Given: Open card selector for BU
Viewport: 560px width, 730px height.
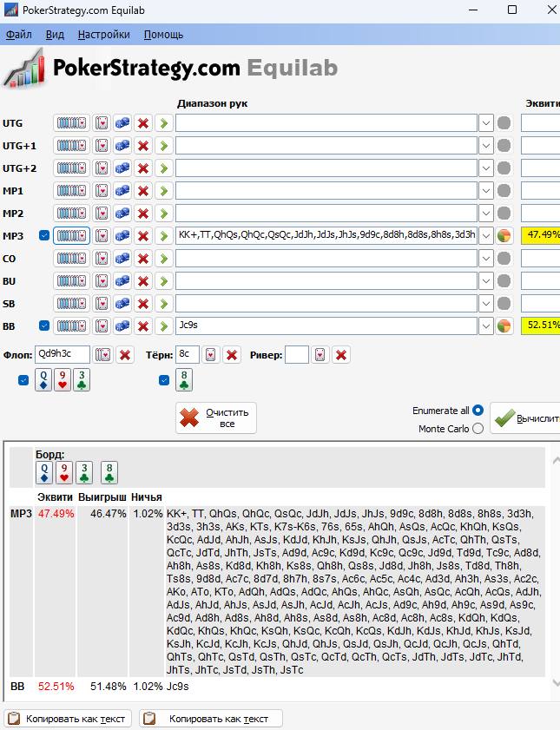Looking at the screenshot, I should click(102, 280).
